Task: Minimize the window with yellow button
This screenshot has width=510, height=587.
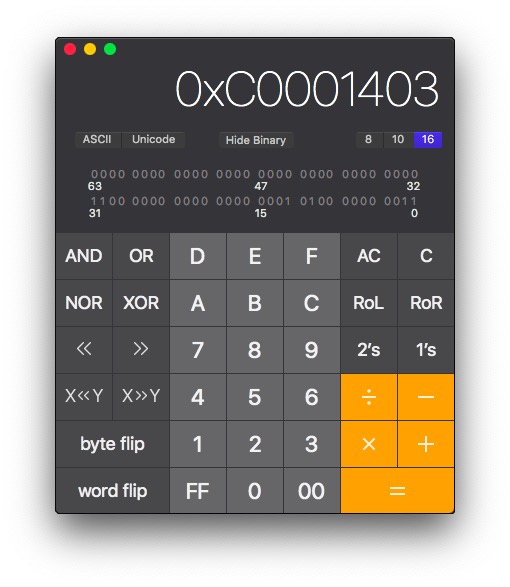Action: click(x=90, y=49)
